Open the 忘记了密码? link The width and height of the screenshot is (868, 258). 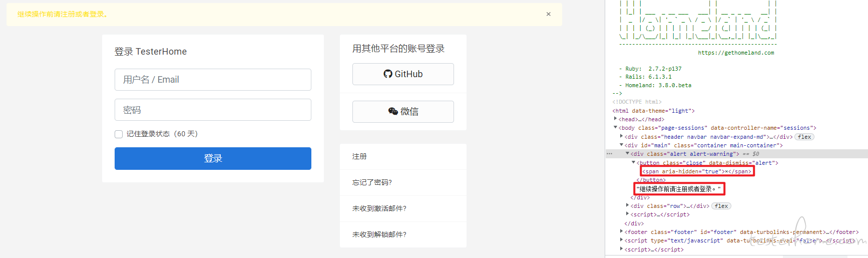tap(372, 182)
